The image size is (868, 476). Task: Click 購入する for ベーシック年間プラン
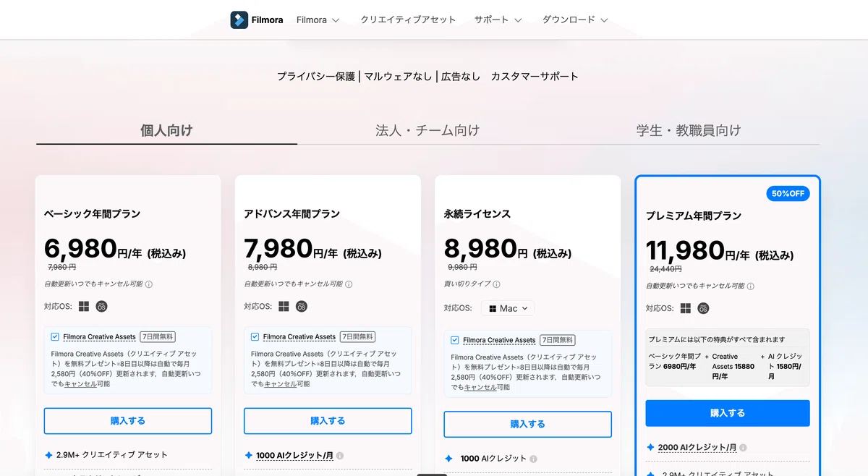point(128,420)
